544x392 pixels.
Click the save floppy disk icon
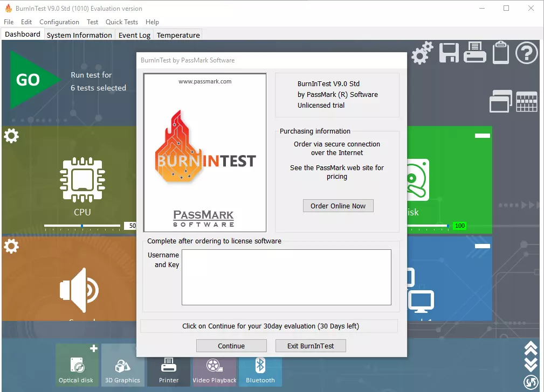[x=449, y=53]
